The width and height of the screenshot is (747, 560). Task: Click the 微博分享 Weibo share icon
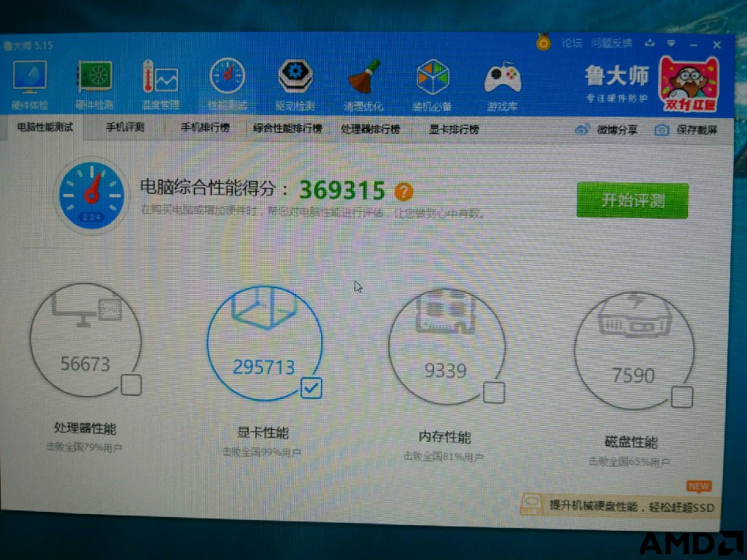[581, 130]
